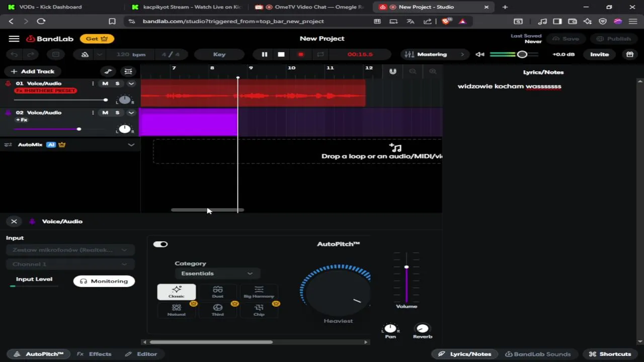Switch to the Editor tab
Image resolution: width=644 pixels, height=362 pixels.
(x=141, y=354)
